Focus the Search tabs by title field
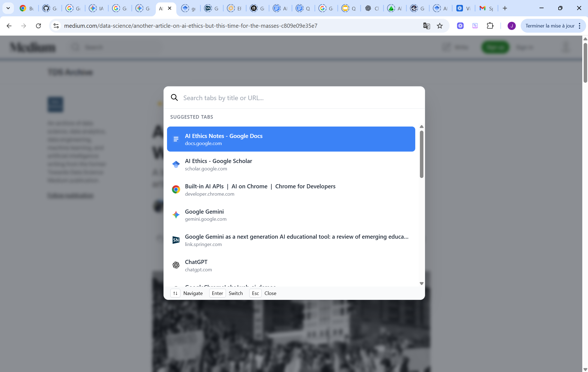 [300, 98]
